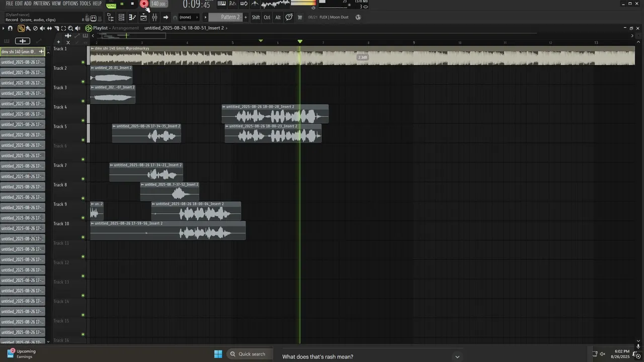Image resolution: width=644 pixels, height=362 pixels.
Task: Click the song time display 0:09:45
Action: (197, 5)
